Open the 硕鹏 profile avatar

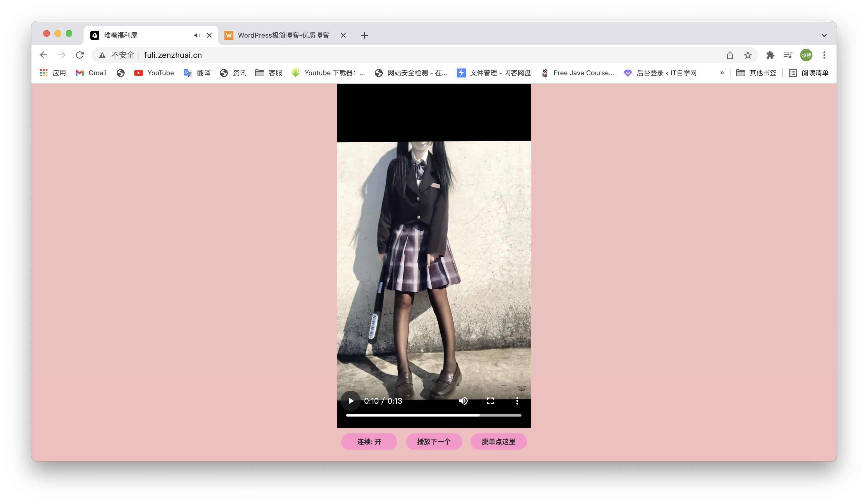[806, 55]
